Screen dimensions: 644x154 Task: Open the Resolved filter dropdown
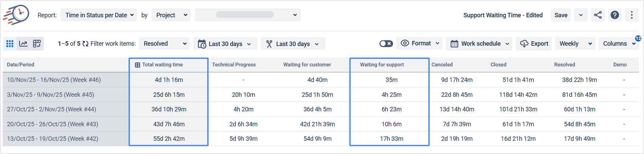164,44
